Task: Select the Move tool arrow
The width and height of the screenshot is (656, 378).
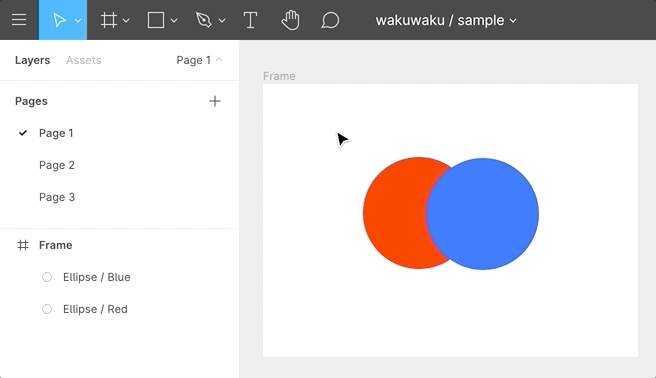Action: pyautogui.click(x=59, y=20)
